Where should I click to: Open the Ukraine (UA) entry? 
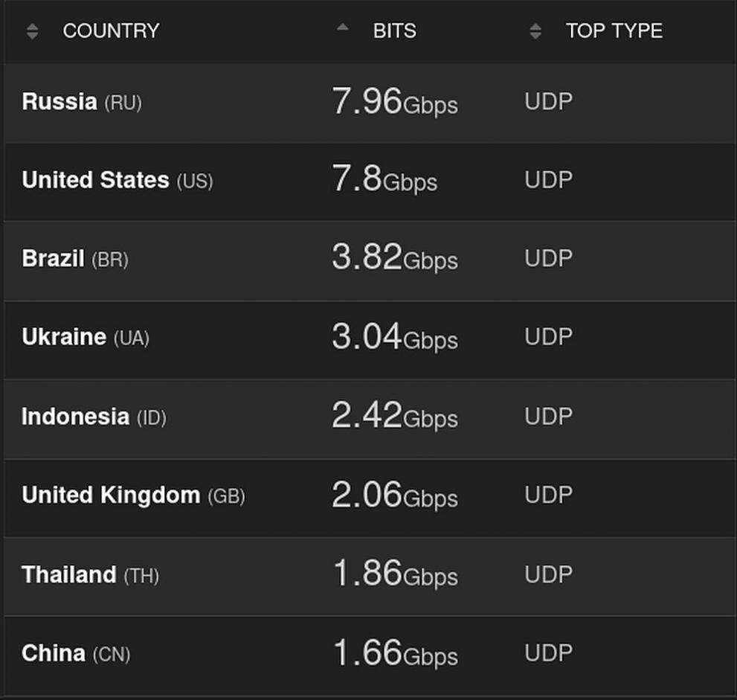click(86, 338)
